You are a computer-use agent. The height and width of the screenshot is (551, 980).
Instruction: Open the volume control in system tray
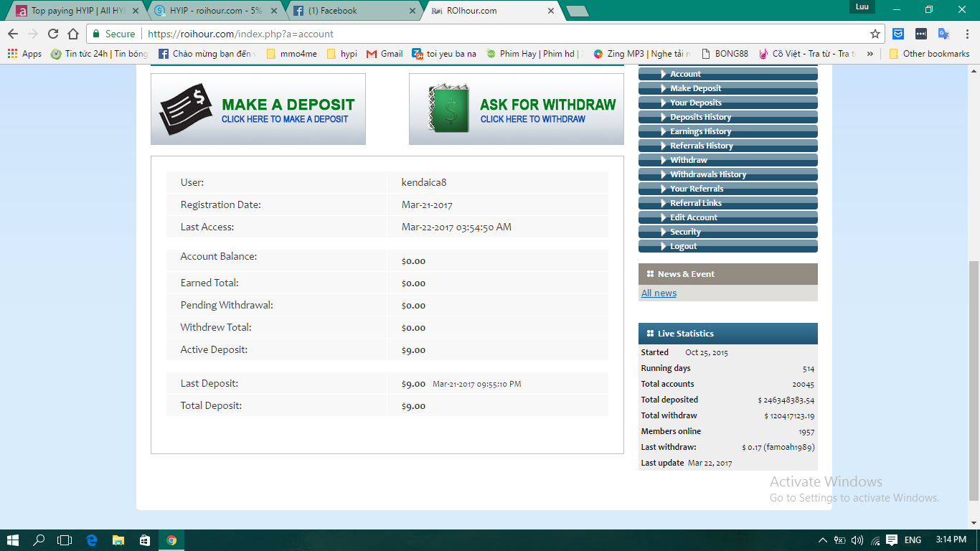pyautogui.click(x=857, y=540)
